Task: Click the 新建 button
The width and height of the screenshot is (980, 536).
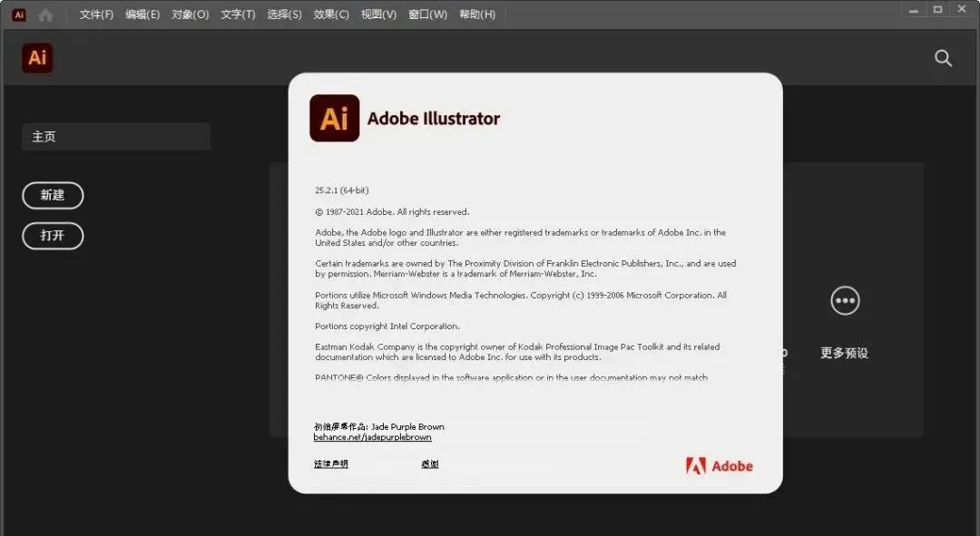Action: (53, 196)
